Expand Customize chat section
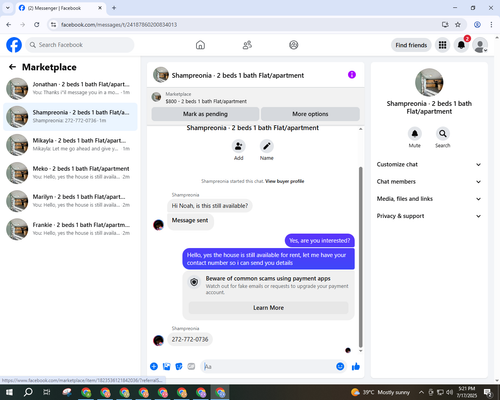 (x=429, y=164)
